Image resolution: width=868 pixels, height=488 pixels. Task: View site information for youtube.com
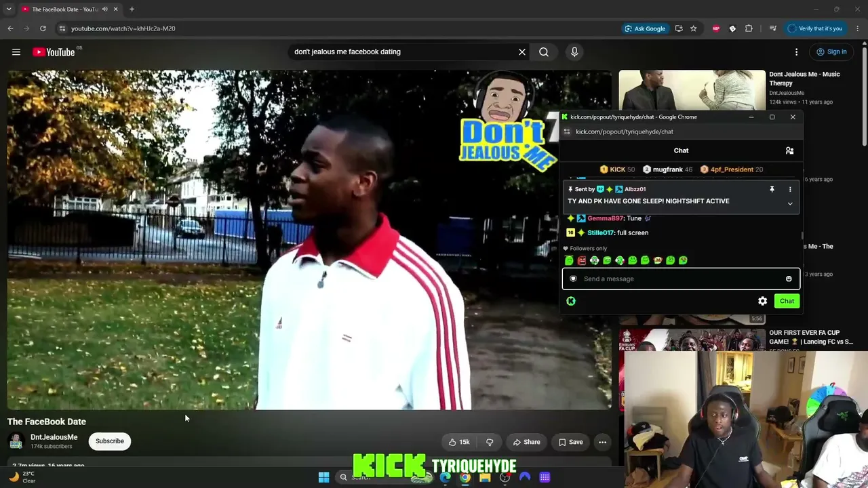tap(62, 28)
